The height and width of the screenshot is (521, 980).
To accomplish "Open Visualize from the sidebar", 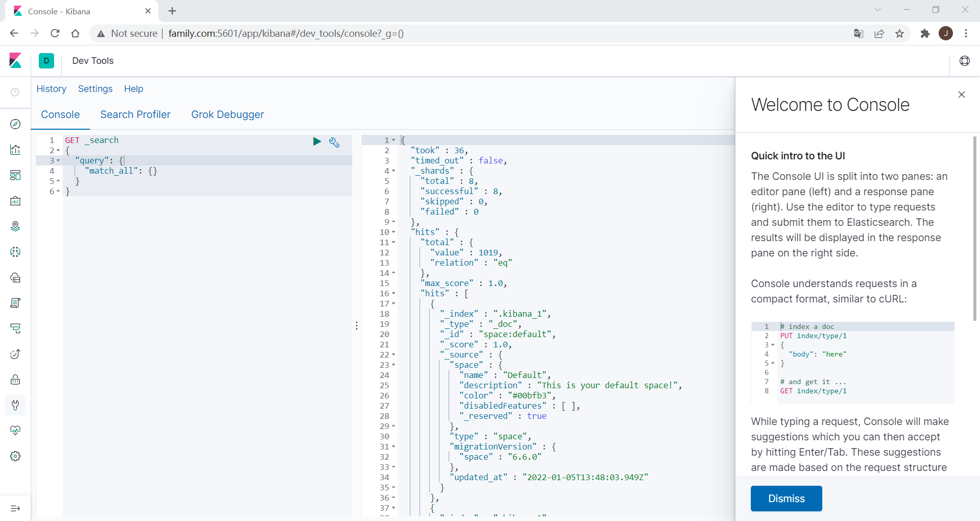I will (x=15, y=150).
